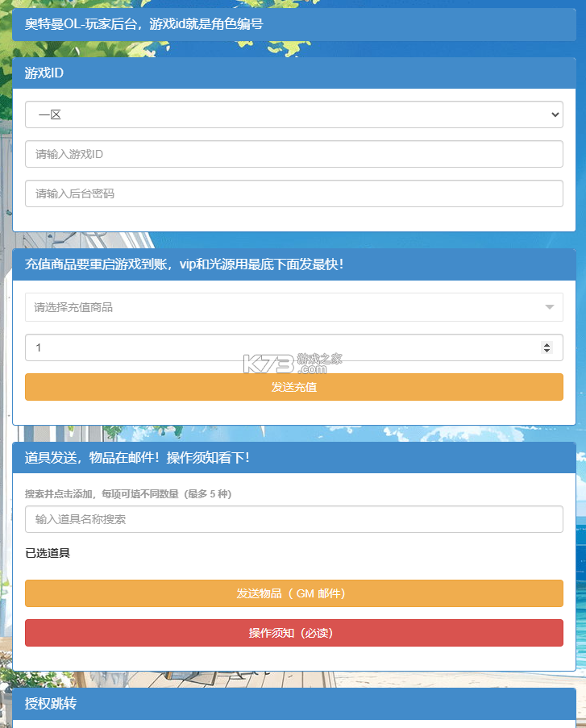Expand the 请选择充值商品 dropdown
The image size is (586, 728).
pyautogui.click(x=294, y=307)
